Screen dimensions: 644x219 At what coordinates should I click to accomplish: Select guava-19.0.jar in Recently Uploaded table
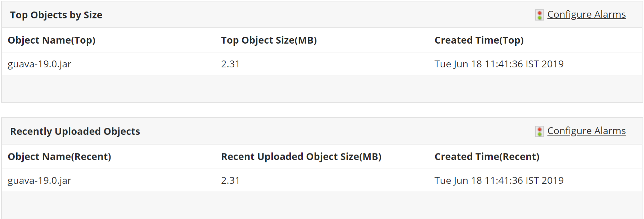(40, 180)
